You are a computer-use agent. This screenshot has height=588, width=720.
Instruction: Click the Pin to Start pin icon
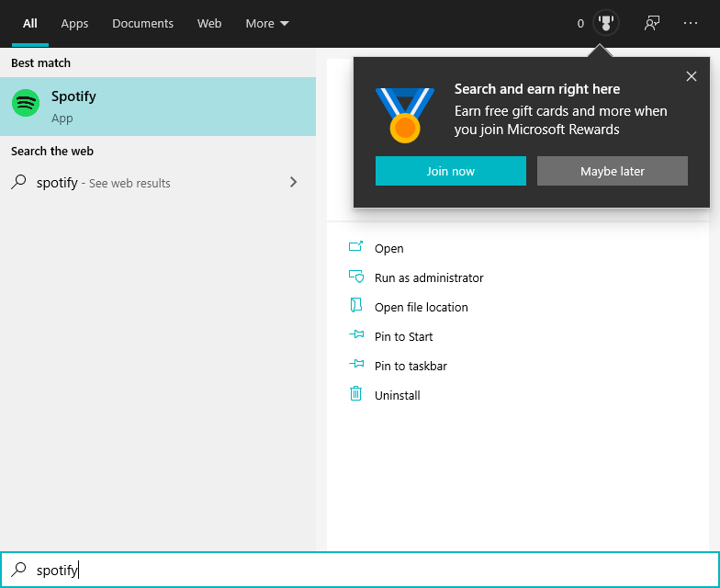coord(356,335)
